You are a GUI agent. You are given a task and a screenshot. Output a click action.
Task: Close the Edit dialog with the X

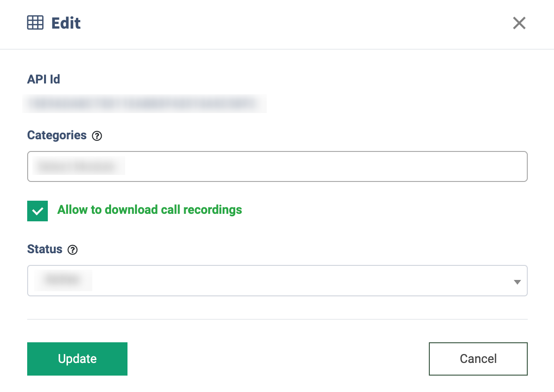[519, 23]
